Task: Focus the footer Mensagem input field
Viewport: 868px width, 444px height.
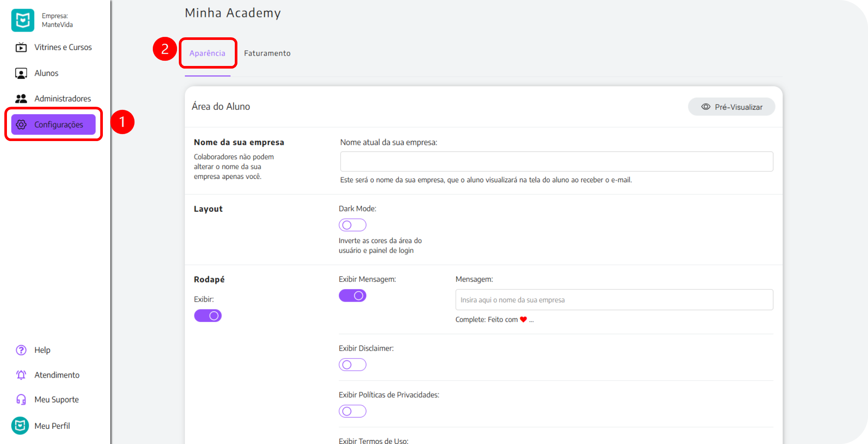Action: [x=614, y=300]
